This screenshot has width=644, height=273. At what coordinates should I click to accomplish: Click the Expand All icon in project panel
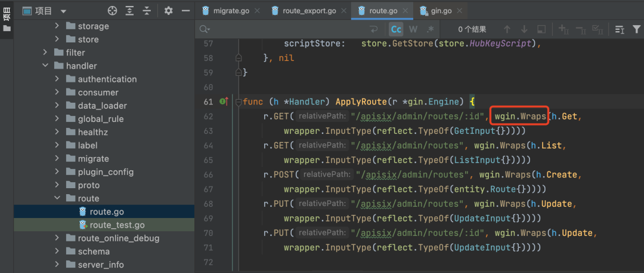coord(130,11)
